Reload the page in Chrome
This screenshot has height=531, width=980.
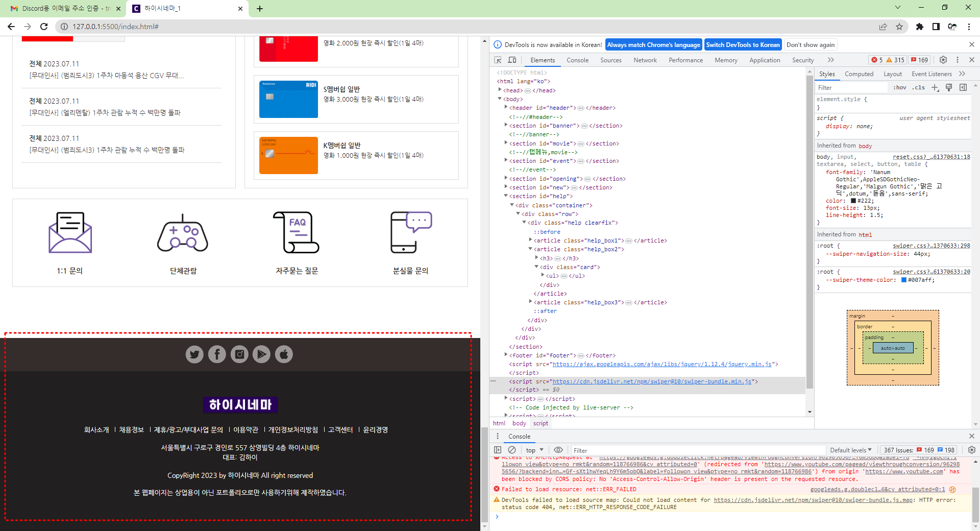pos(44,27)
